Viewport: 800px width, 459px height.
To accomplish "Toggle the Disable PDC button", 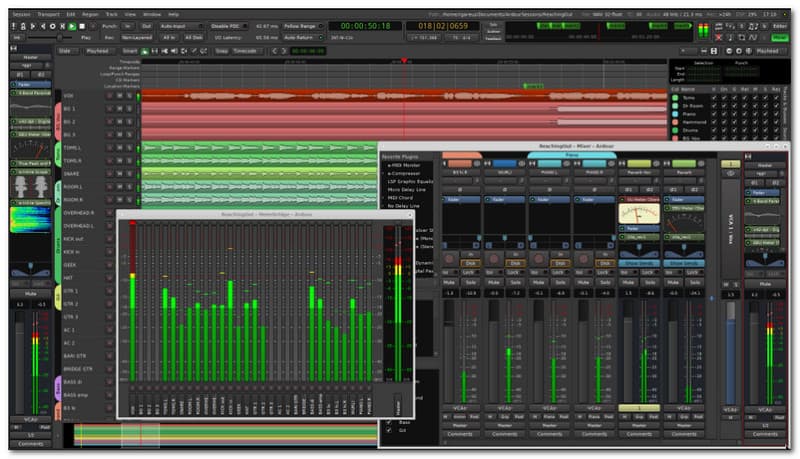I will (x=228, y=26).
